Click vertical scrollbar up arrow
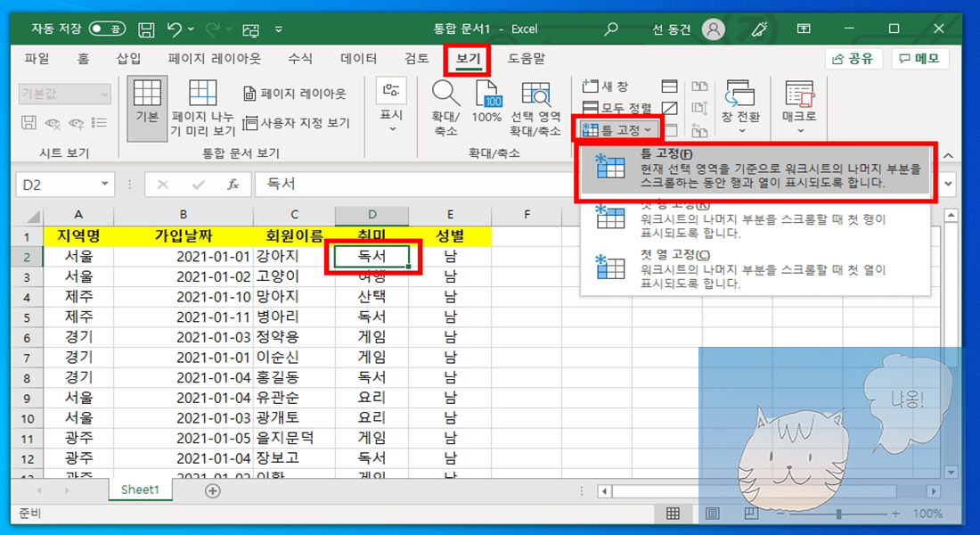Viewport: 980px width, 535px height. (x=951, y=216)
